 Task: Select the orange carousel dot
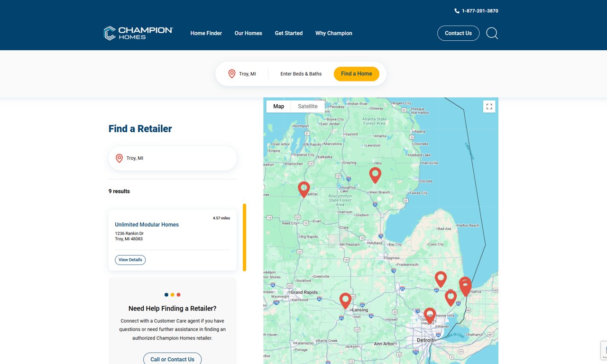172,294
